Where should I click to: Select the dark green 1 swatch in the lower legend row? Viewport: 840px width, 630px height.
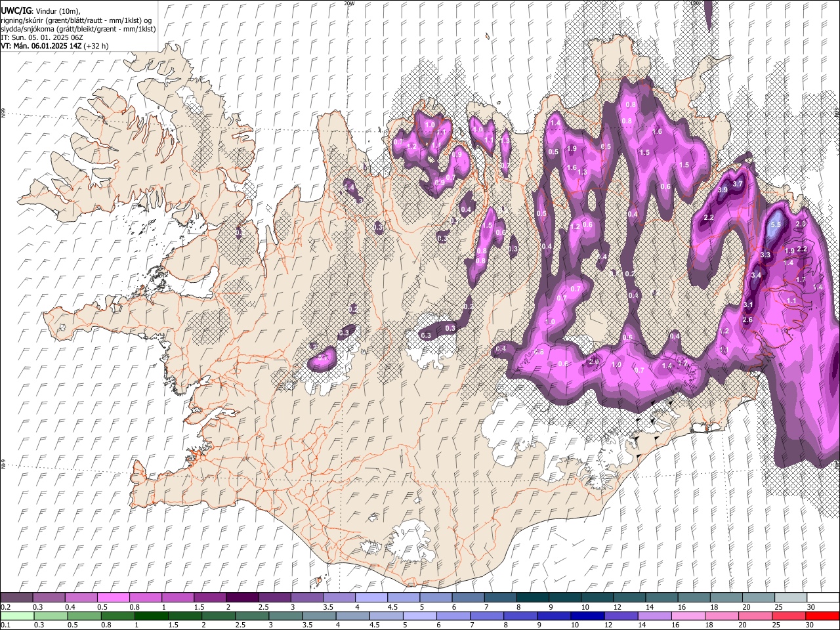pos(151,616)
